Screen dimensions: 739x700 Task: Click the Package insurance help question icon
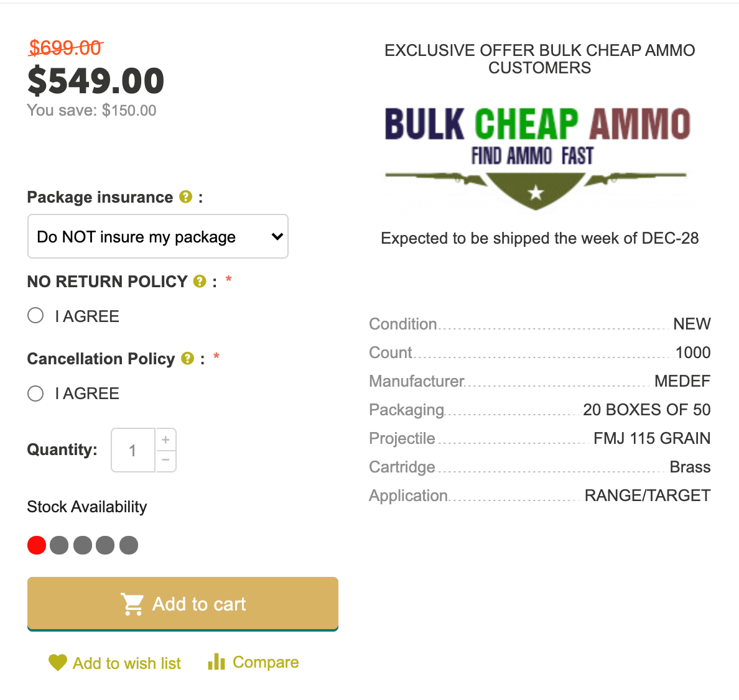[186, 197]
